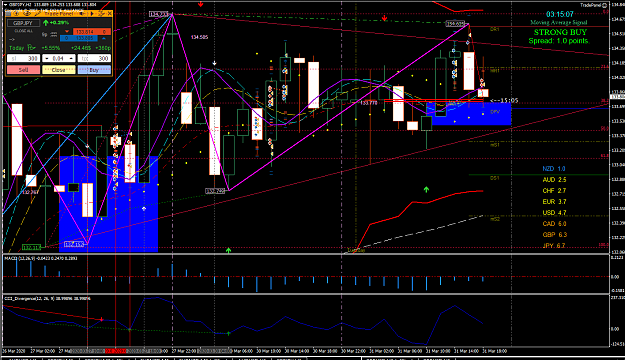Click the fp icon in Trade Panel
The image size is (625, 360).
[44, 34]
